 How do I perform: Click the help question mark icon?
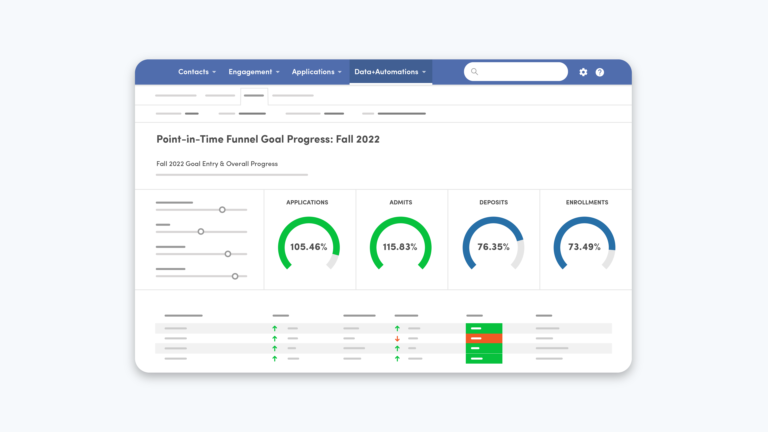600,72
